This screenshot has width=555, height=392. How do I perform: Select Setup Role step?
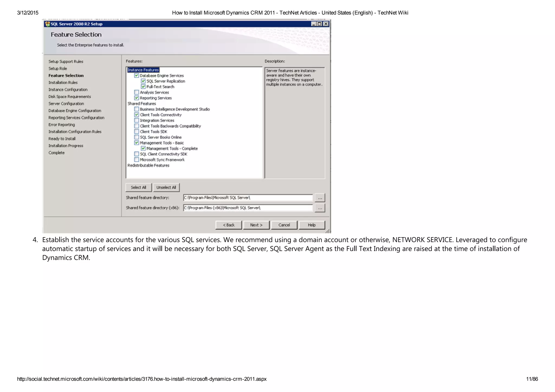58,68
